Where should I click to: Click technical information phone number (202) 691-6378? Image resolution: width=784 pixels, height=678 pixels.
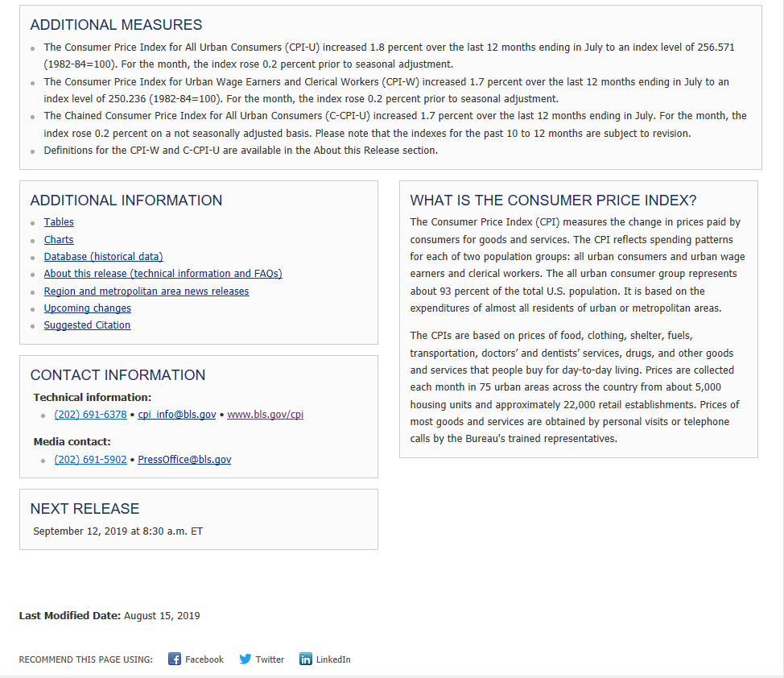(x=90, y=415)
